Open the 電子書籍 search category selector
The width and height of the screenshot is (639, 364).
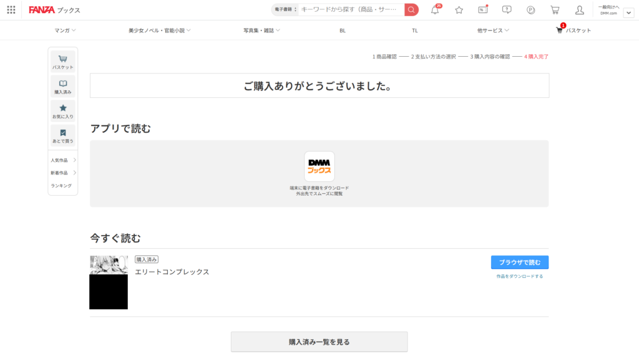click(285, 10)
